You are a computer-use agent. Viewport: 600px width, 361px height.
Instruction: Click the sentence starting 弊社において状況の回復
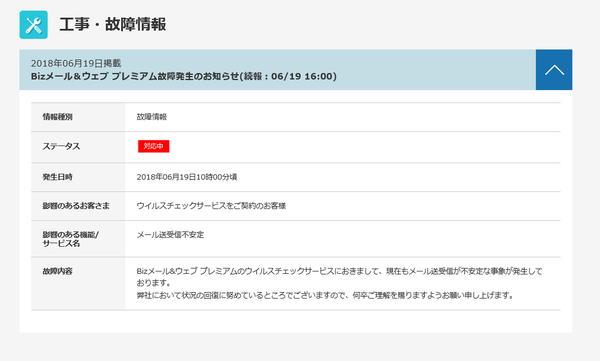click(326, 295)
